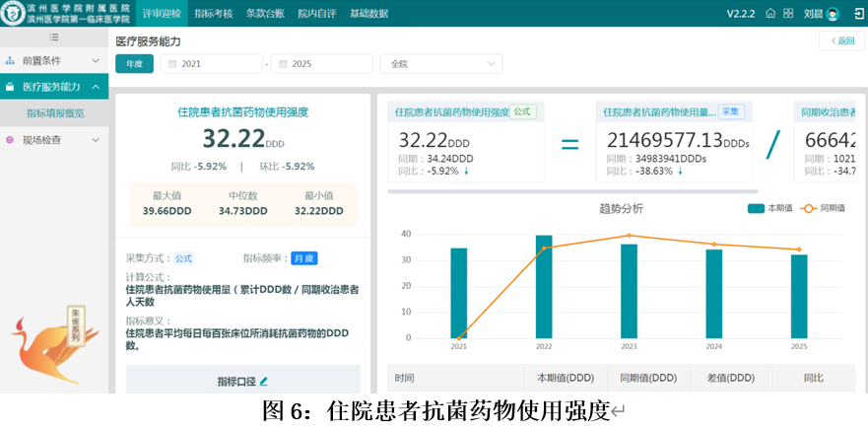Open the 全院 department dropdown
This screenshot has width=868, height=431.
(x=440, y=63)
